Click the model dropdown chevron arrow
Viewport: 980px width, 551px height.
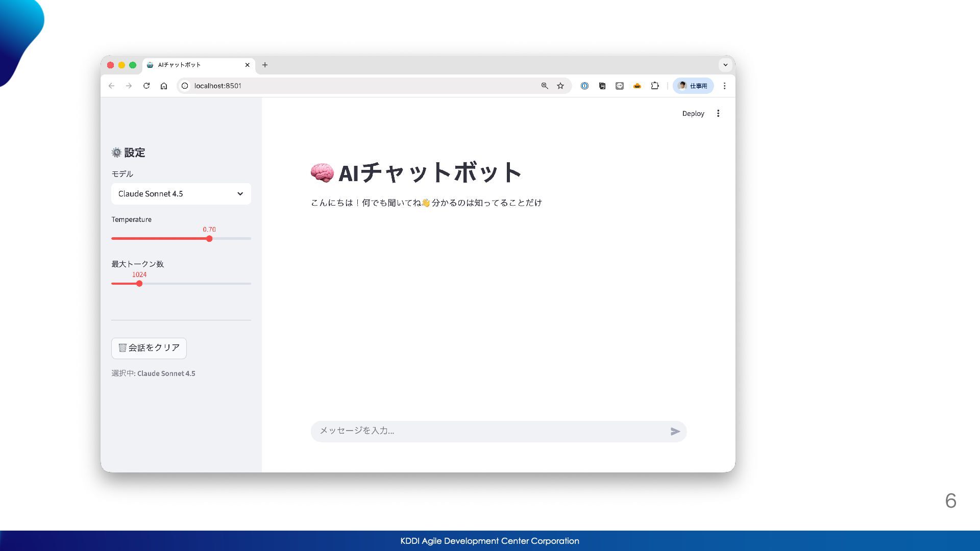[240, 194]
